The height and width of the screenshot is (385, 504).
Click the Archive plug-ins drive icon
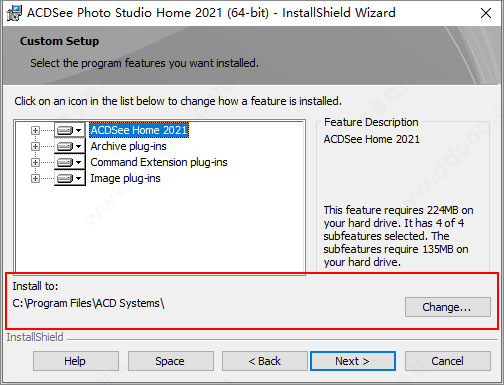65,146
